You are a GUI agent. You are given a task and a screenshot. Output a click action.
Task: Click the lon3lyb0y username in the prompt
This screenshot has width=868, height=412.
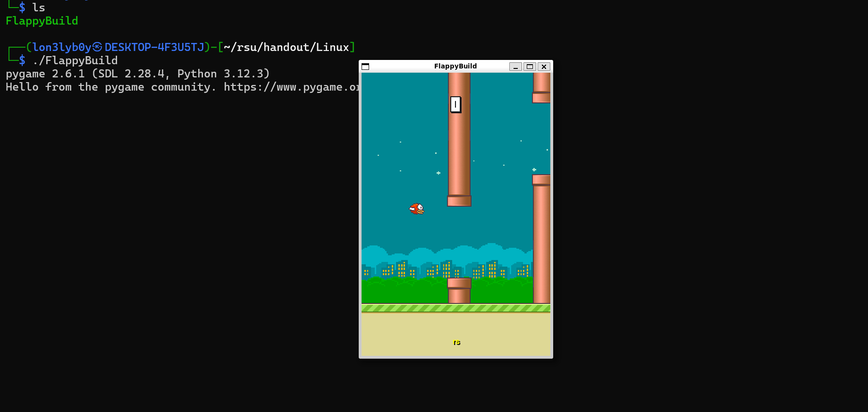pos(62,48)
